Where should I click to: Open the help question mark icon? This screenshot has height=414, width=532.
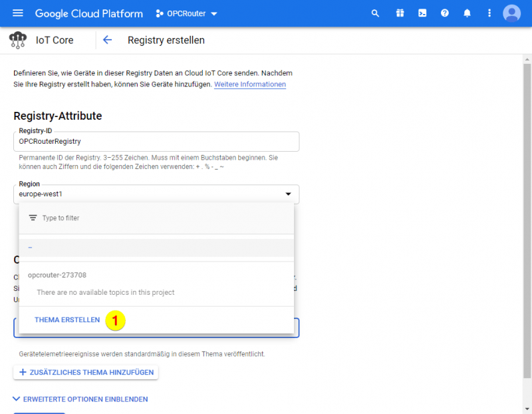pos(445,13)
